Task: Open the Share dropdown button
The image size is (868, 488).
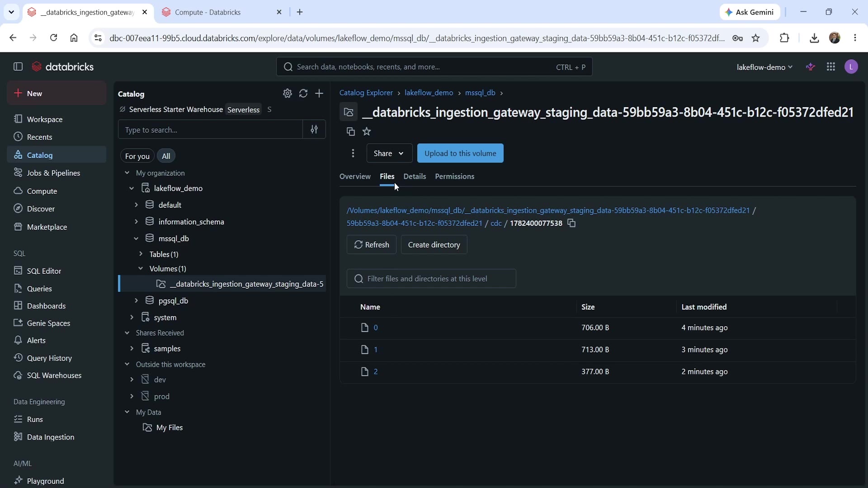Action: click(389, 153)
